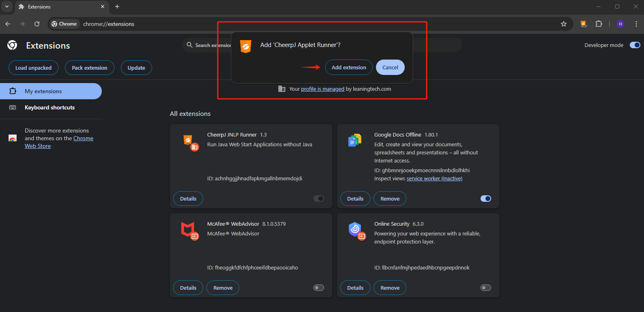Screen dimensions: 644x312
Task: Open Chrome three-dot menu
Action: pyautogui.click(x=636, y=24)
